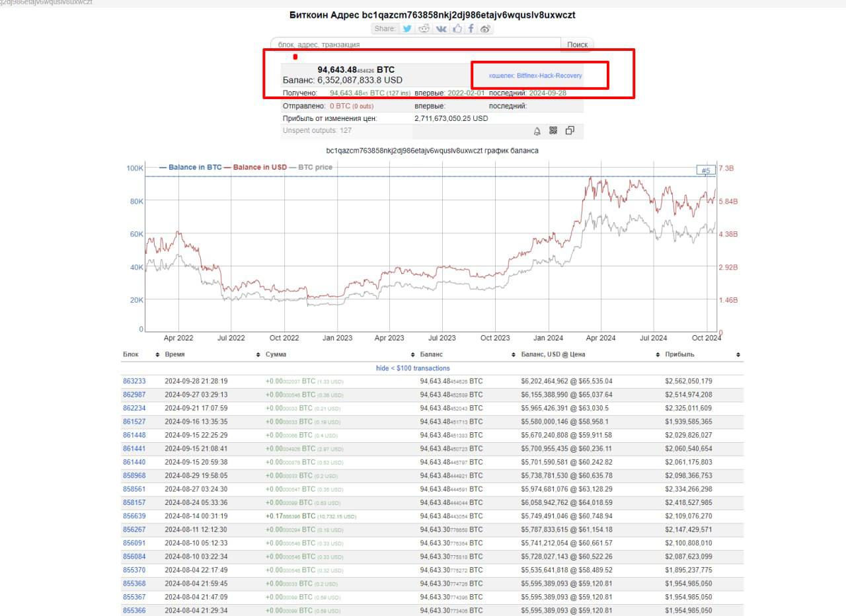Click the Share label button
Screen dimensions: 846x616
coord(385,28)
